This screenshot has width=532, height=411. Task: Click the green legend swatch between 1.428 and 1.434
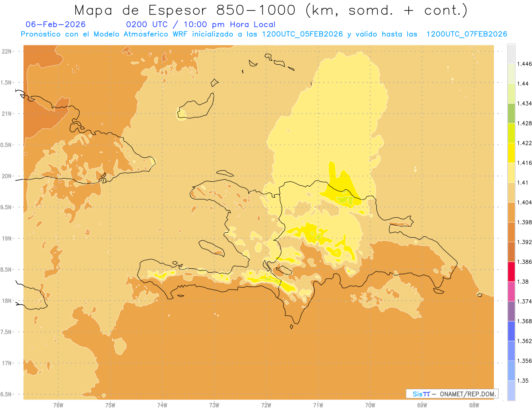511,113
